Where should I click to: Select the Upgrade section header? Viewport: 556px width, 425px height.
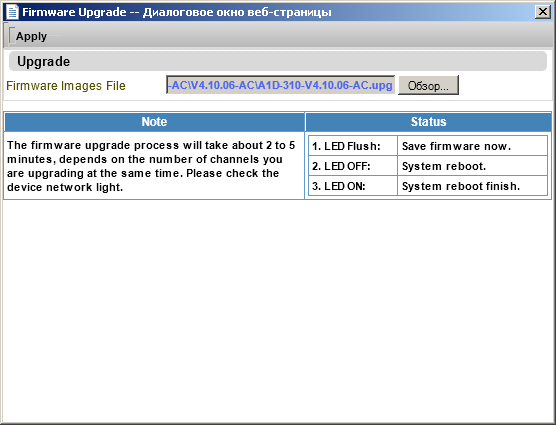278,61
